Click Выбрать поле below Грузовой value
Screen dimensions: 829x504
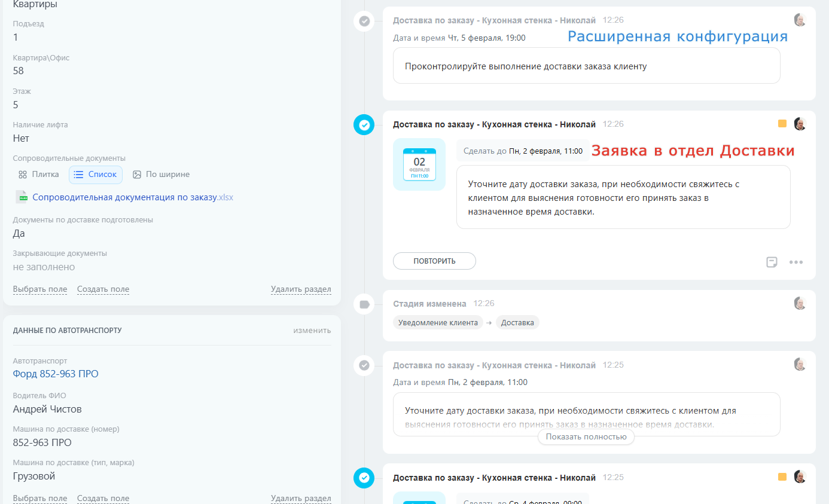pos(40,499)
